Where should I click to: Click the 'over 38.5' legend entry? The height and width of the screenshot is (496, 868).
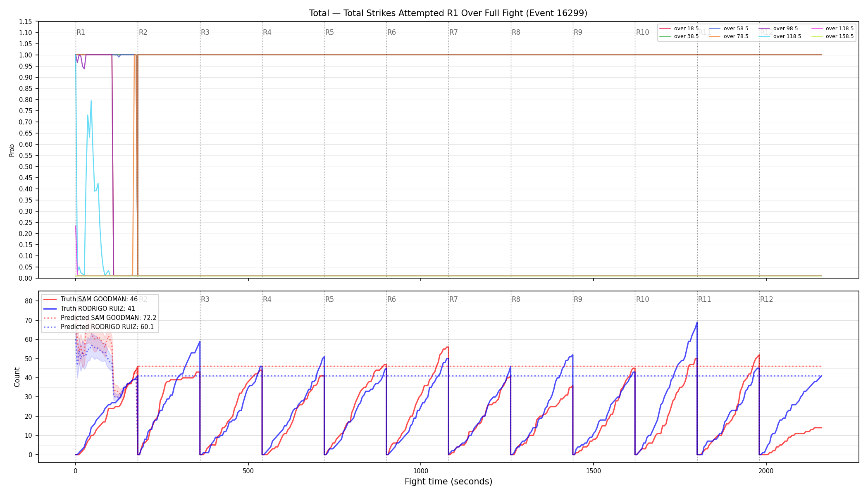coord(679,36)
